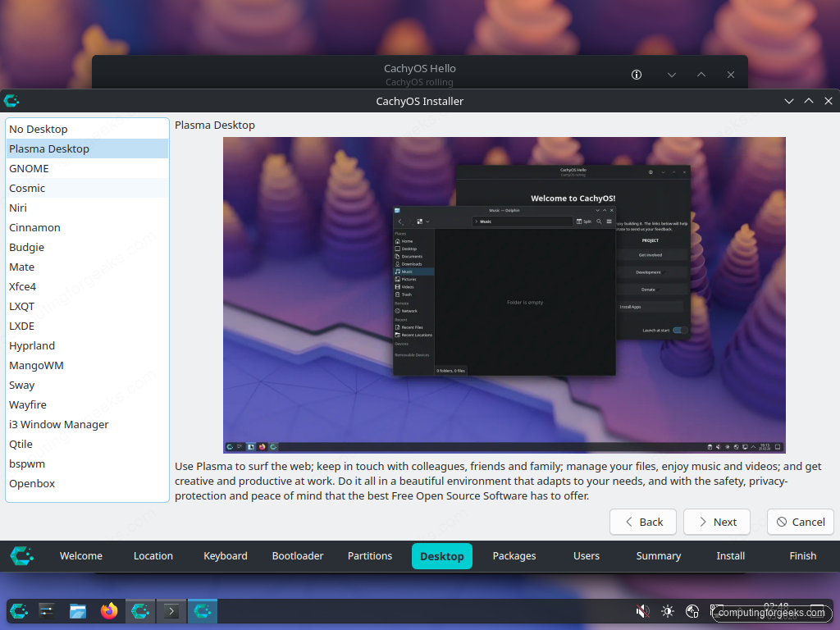Switch to CachyOS Hello taskbar entry
Screen dimensions: 840x630
[x=140, y=610]
